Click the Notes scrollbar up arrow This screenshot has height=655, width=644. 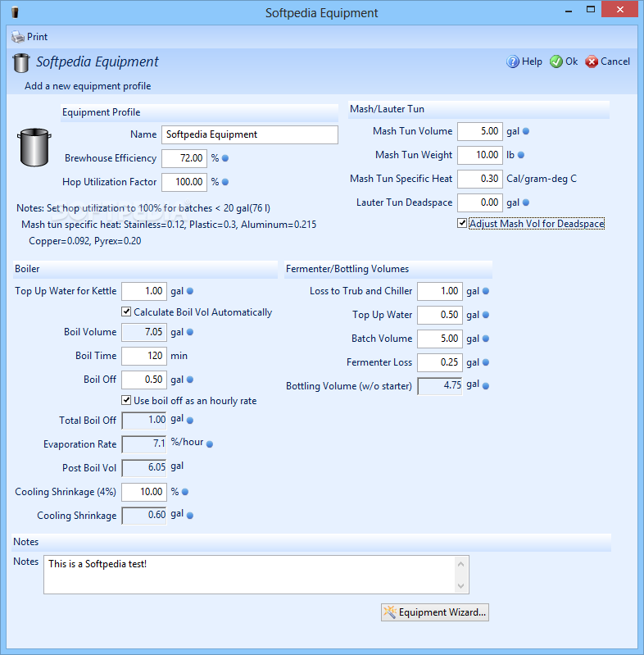coord(461,564)
